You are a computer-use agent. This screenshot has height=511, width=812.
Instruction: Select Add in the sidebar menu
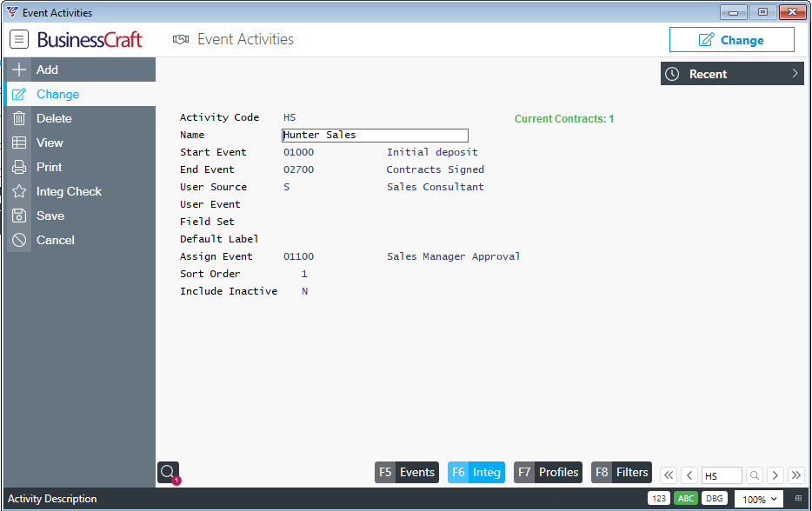coord(80,70)
